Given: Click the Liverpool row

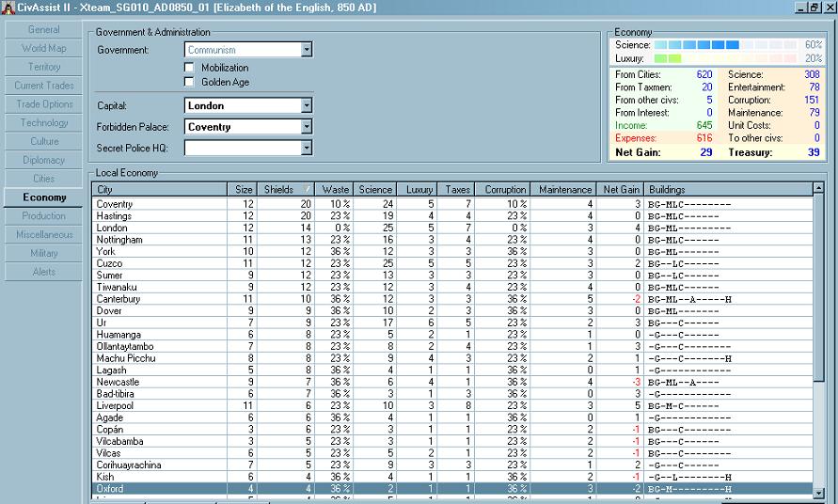Looking at the screenshot, I should click(452, 405).
